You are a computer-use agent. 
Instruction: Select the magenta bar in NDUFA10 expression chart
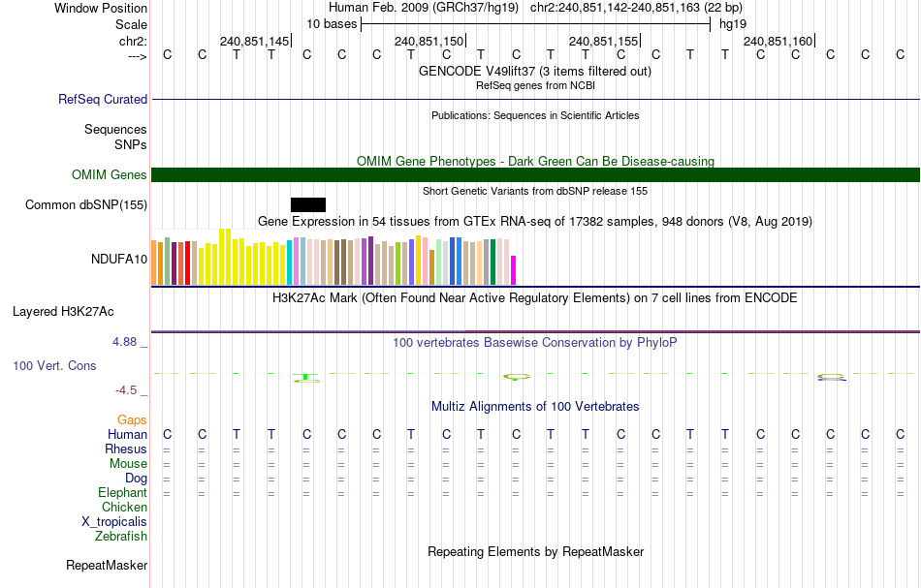(514, 270)
